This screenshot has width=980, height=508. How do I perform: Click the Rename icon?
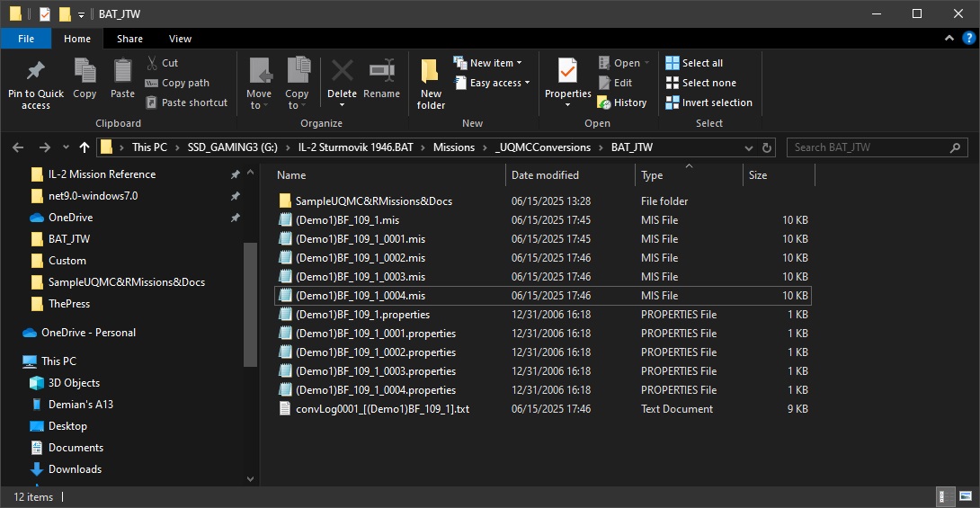pos(381,71)
